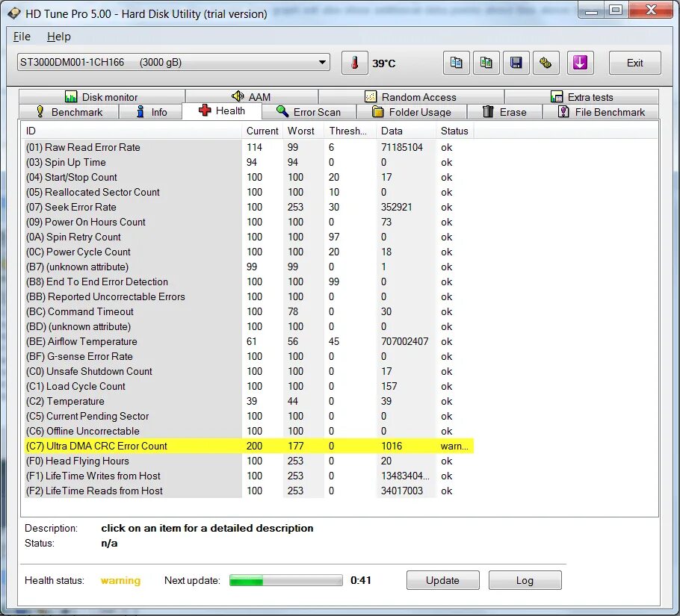Select the Power On Hours Count row
Viewport: 680px width, 616px height.
point(249,223)
